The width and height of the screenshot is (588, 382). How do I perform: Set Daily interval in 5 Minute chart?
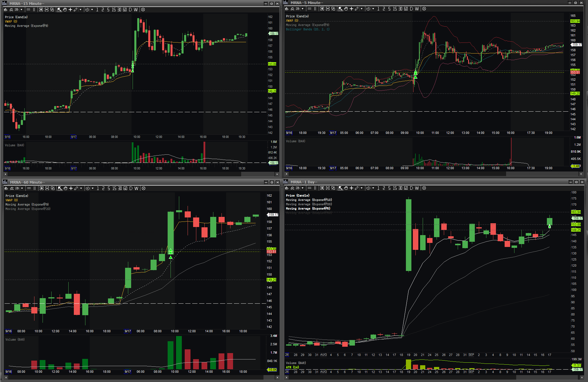coord(411,9)
